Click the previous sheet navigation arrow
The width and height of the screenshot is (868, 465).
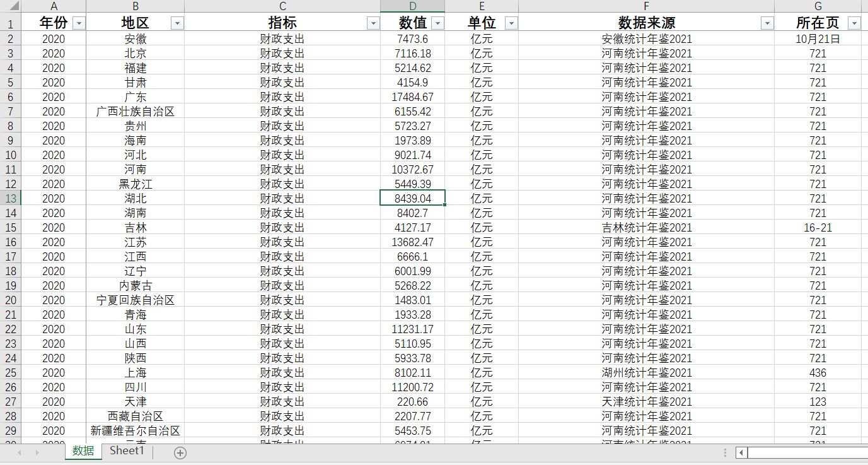point(20,452)
